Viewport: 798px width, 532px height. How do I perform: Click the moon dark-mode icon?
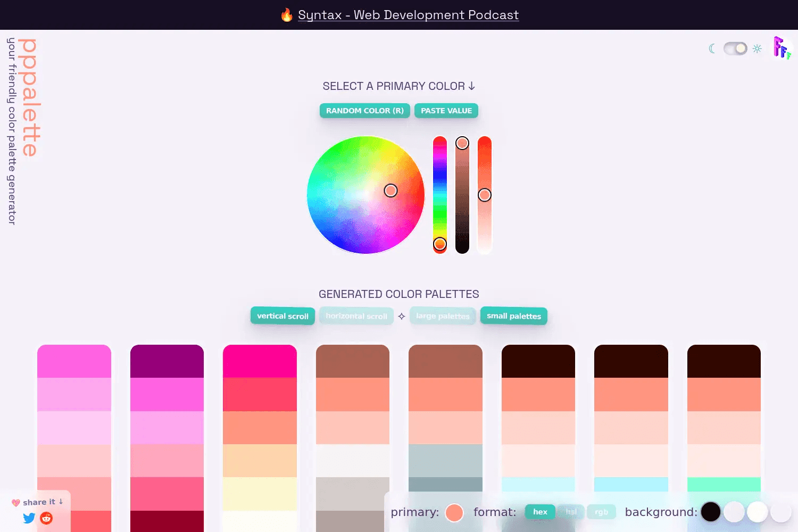click(x=712, y=48)
